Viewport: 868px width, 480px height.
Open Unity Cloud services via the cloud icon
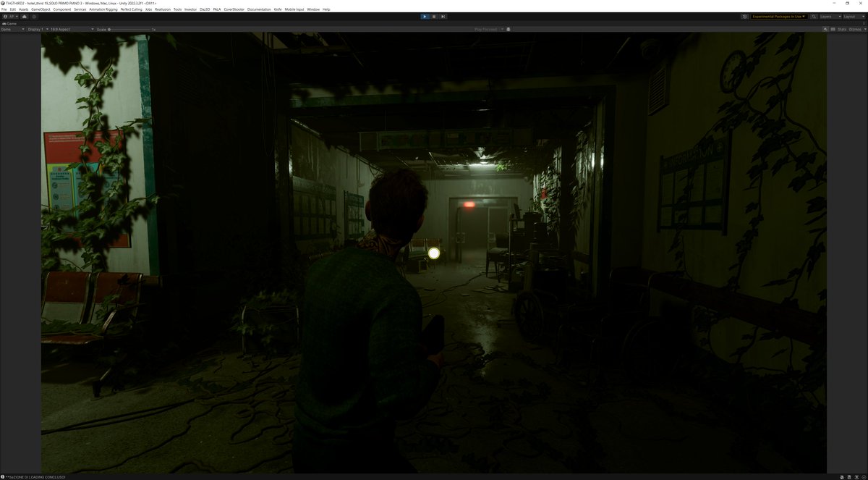click(23, 16)
